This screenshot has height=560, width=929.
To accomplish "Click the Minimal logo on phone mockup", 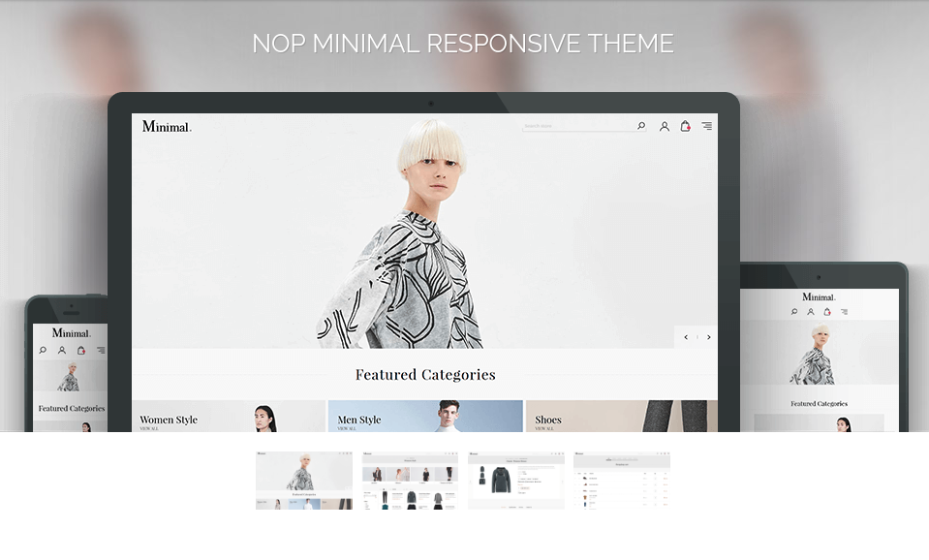I will (x=71, y=333).
